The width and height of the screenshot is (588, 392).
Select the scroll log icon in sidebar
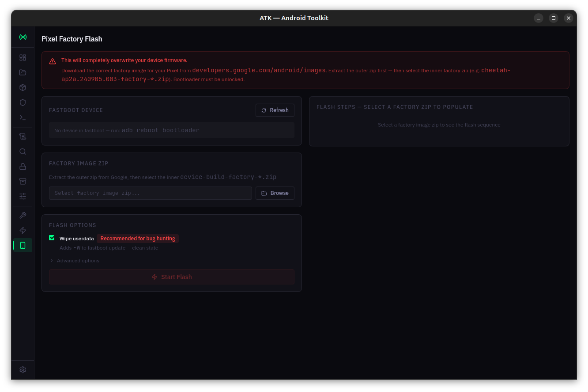coord(23,137)
